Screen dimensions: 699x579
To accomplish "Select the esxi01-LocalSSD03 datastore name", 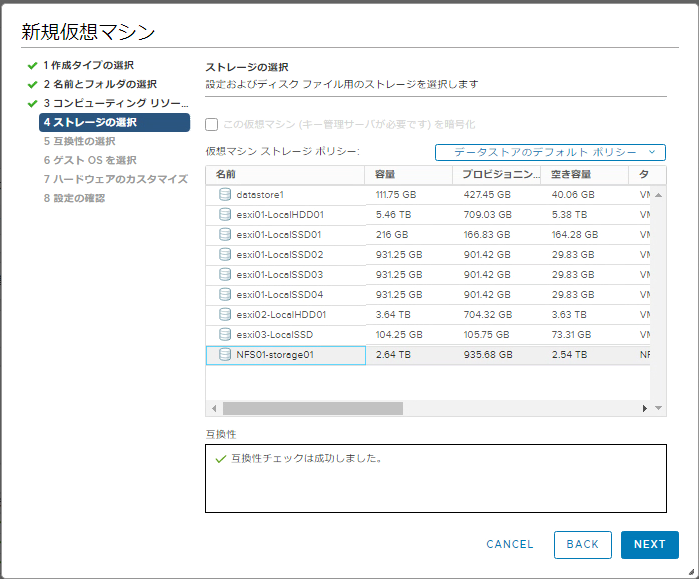I will coord(280,275).
